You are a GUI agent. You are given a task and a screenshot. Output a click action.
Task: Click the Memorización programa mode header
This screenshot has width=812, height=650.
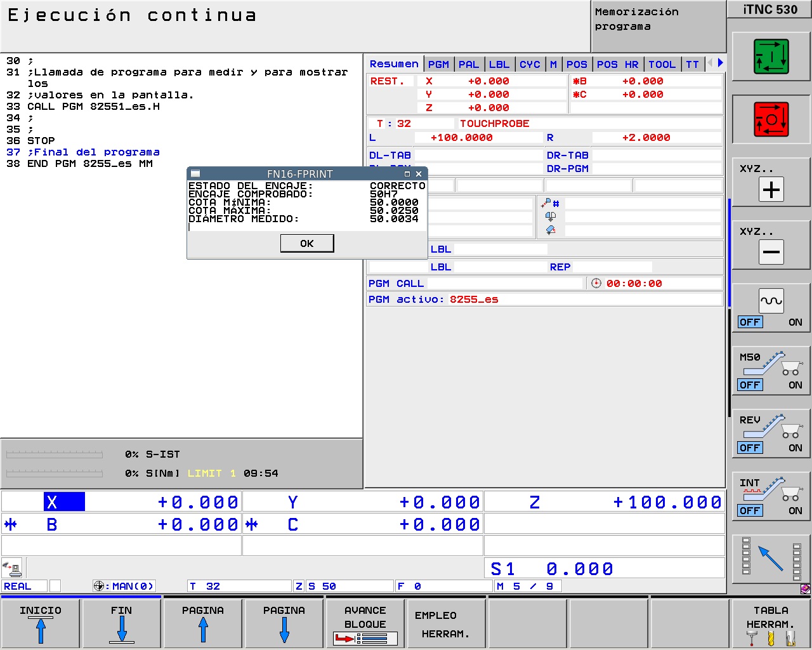[x=658, y=27]
